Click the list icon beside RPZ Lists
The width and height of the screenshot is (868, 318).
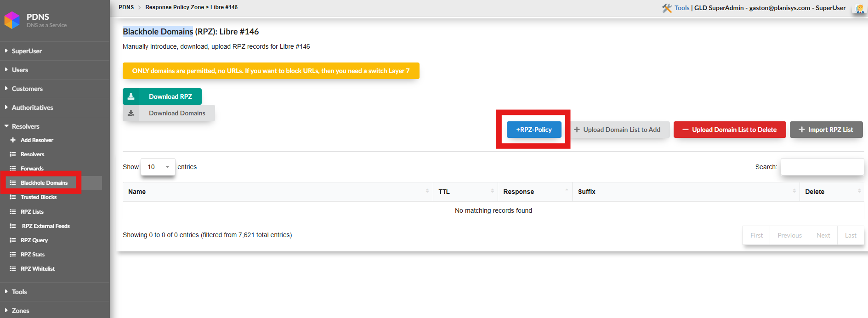click(13, 212)
